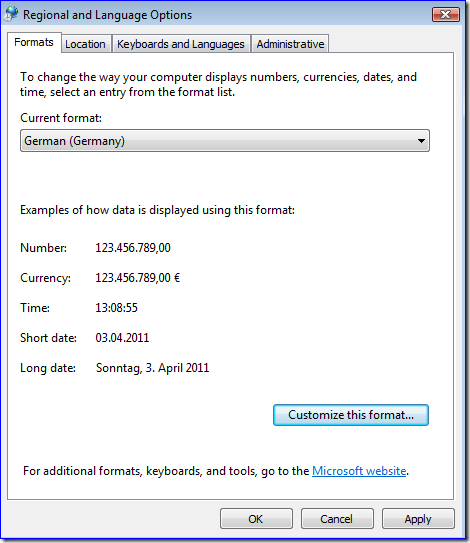This screenshot has height=543, width=470.
Task: Click the Long date example Sonntag, 3. April 2011
Action: pos(152,368)
